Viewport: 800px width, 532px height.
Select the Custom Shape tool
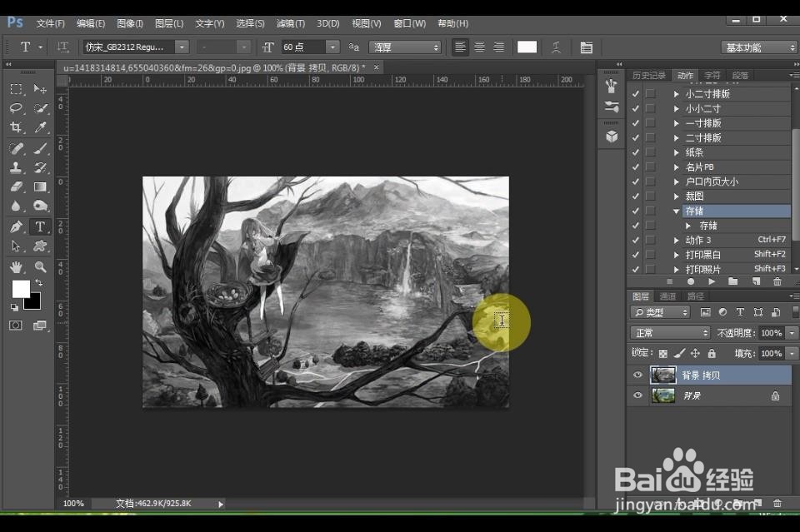click(x=40, y=246)
